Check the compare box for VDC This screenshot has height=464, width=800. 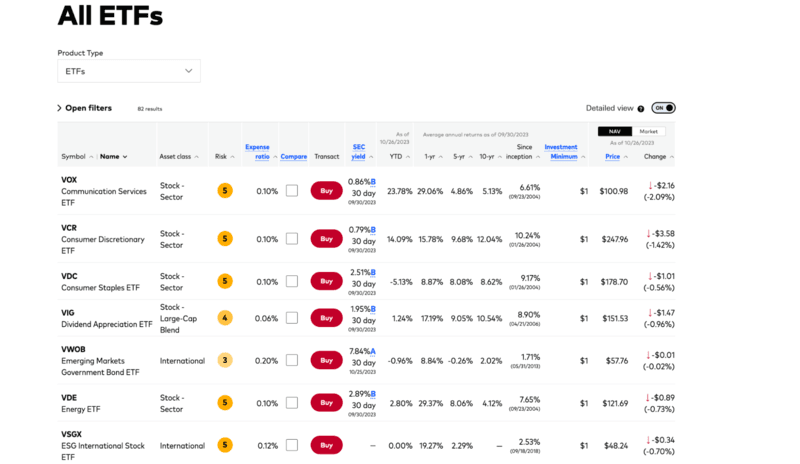[292, 281]
